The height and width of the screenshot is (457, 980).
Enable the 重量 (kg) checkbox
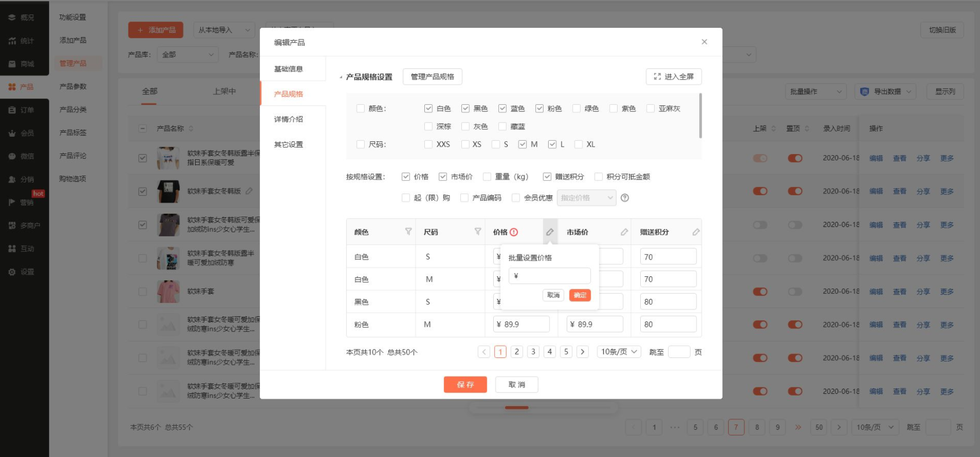pos(487,177)
